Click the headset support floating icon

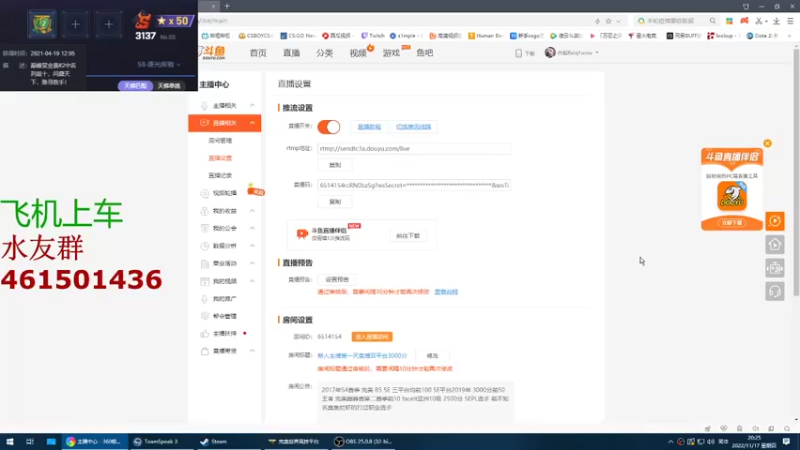(x=774, y=291)
